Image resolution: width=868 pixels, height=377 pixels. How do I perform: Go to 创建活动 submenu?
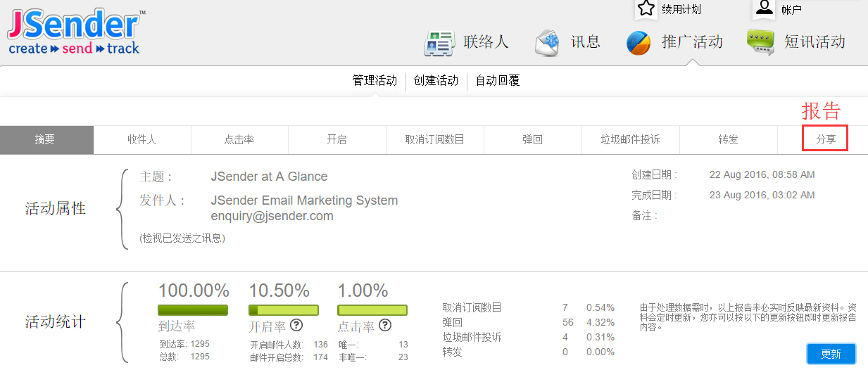tap(436, 81)
